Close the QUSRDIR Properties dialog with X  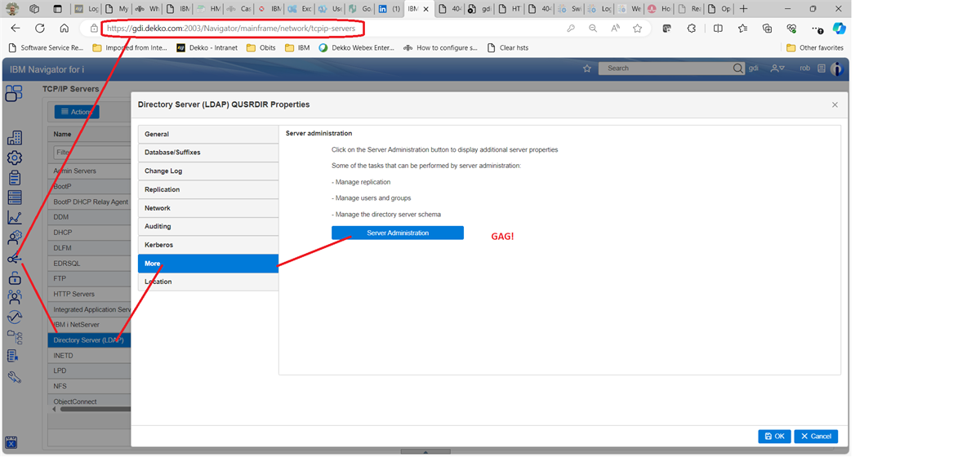coord(835,104)
